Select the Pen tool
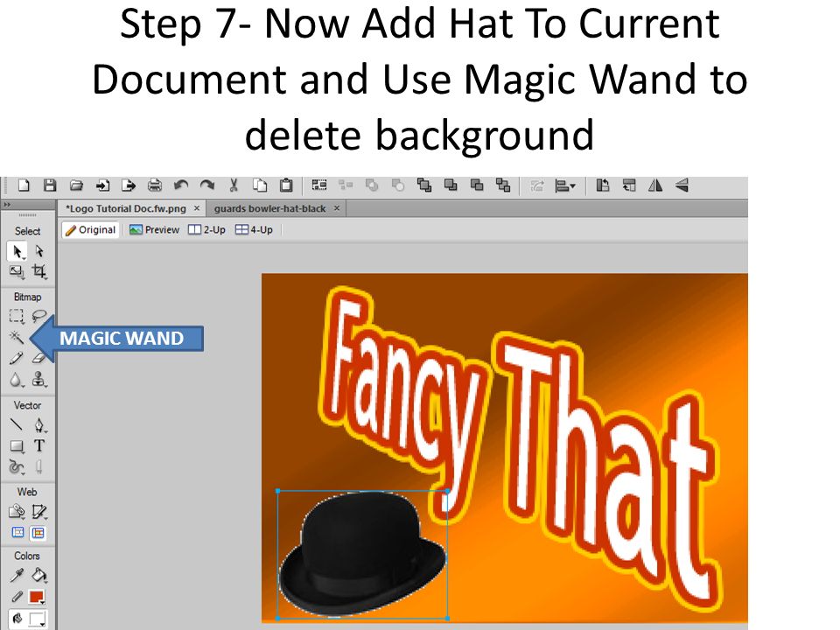Viewport: 840px width, 630px height. 39,425
